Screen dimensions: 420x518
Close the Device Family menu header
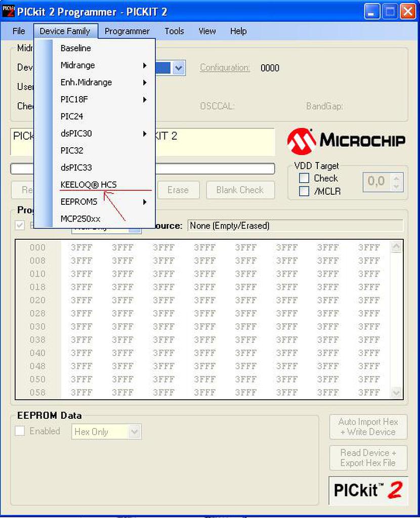pyautogui.click(x=65, y=31)
